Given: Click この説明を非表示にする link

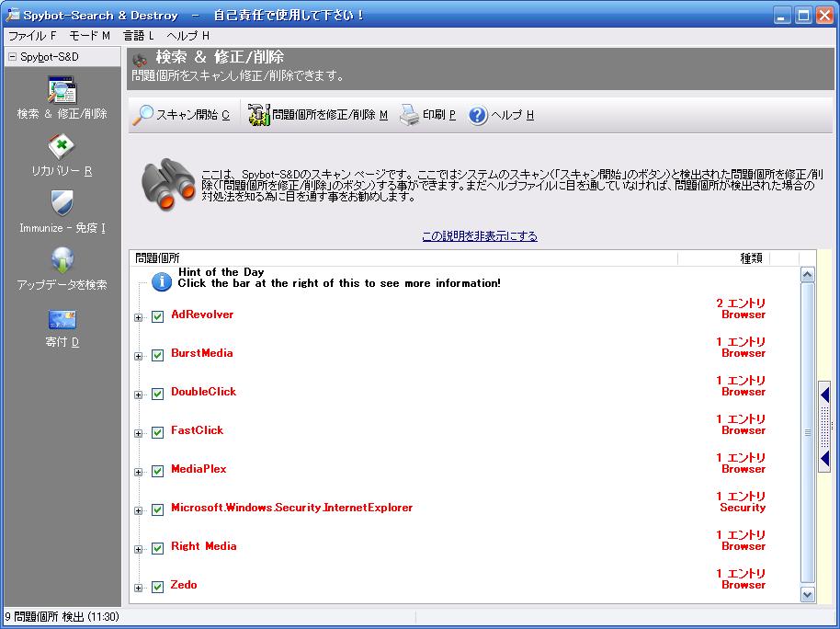Looking at the screenshot, I should click(480, 236).
